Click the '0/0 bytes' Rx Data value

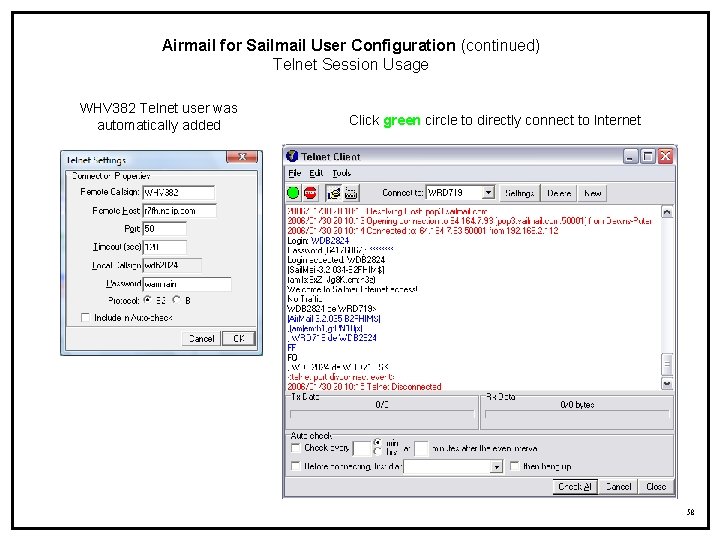click(577, 405)
